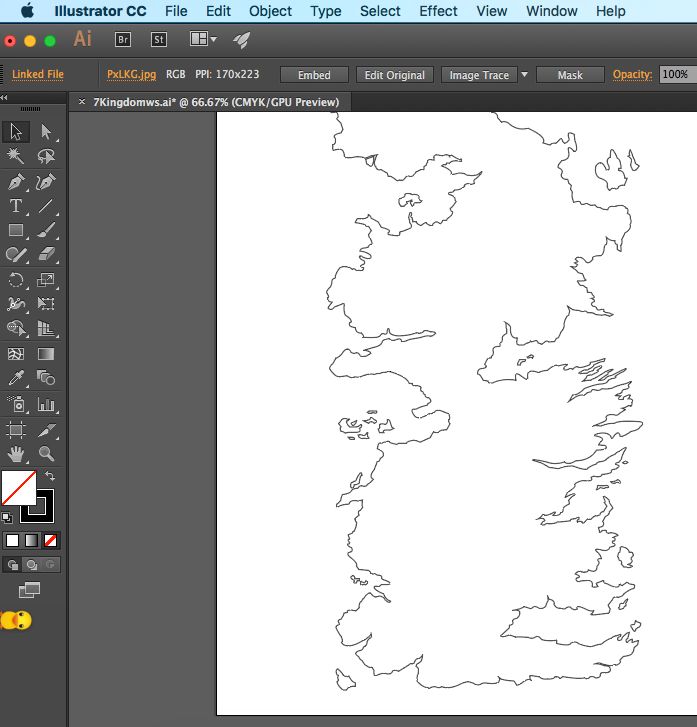Open the Apple menu

[27, 10]
